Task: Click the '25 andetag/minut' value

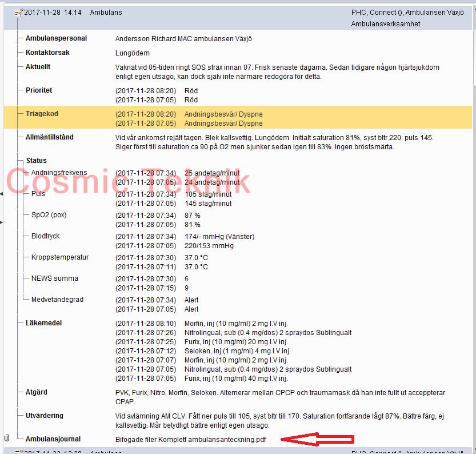Action: [x=212, y=173]
